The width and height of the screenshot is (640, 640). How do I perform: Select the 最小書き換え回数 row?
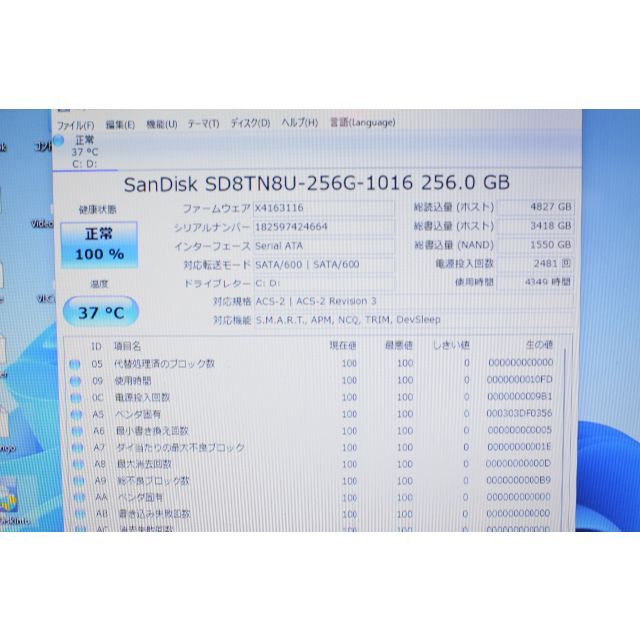314,431
